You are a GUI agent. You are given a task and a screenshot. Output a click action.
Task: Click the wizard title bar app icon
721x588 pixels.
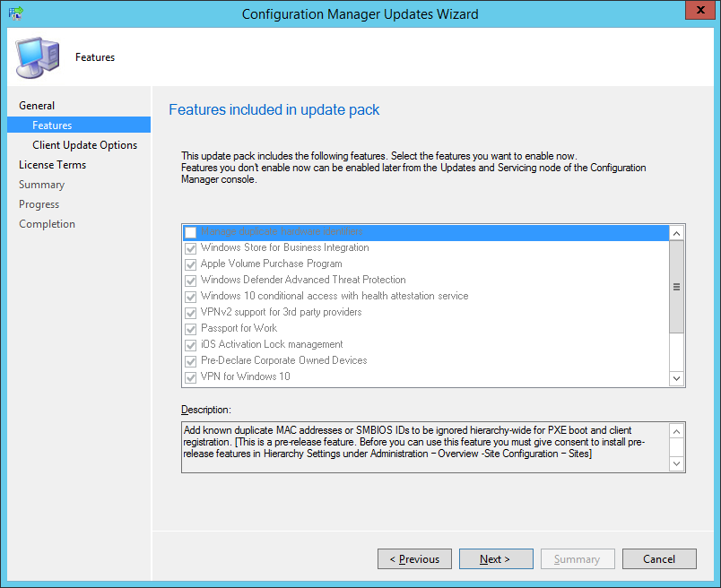point(15,13)
